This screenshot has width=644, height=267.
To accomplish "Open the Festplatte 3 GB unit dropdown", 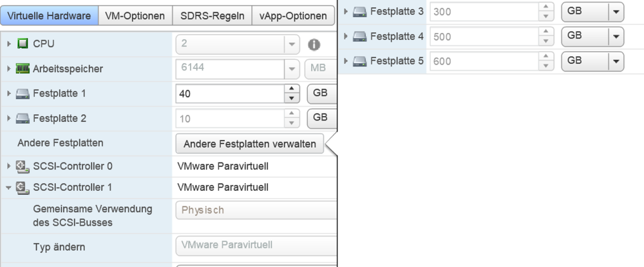I will point(616,12).
